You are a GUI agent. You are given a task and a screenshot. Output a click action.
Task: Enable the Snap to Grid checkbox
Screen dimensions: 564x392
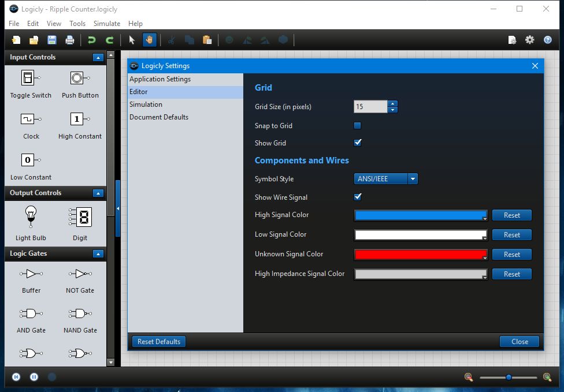tap(357, 125)
